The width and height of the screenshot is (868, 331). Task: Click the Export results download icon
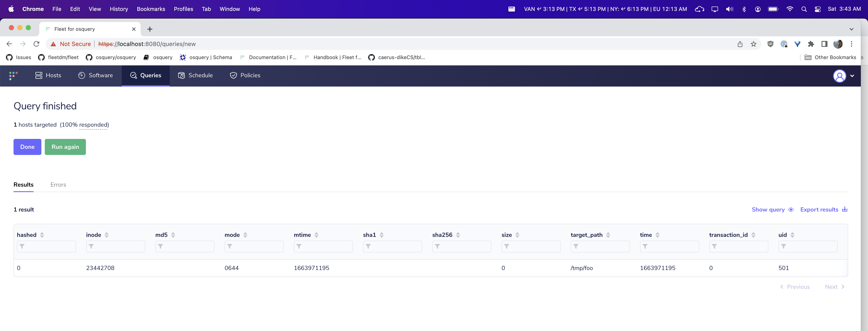[x=844, y=209]
